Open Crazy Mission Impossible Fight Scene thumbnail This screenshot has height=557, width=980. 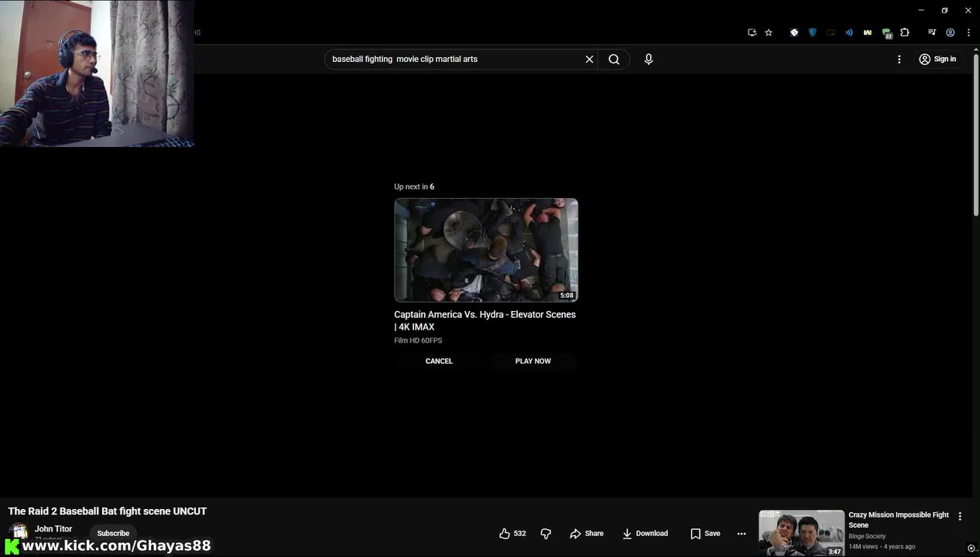click(801, 532)
